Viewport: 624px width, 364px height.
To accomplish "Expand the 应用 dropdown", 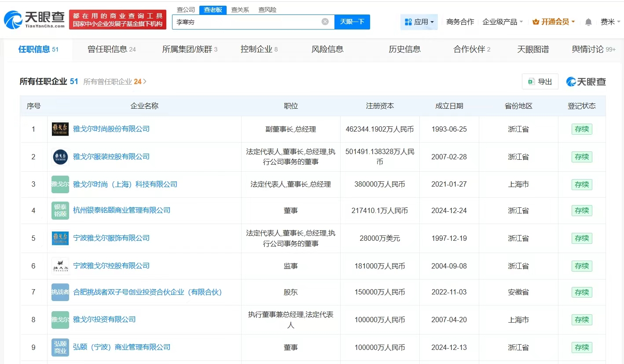I will (432, 22).
